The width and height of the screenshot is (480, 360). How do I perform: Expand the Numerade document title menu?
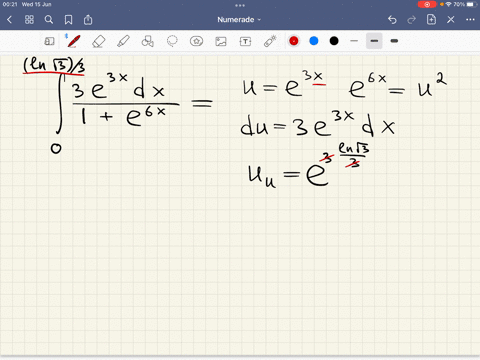click(x=239, y=20)
